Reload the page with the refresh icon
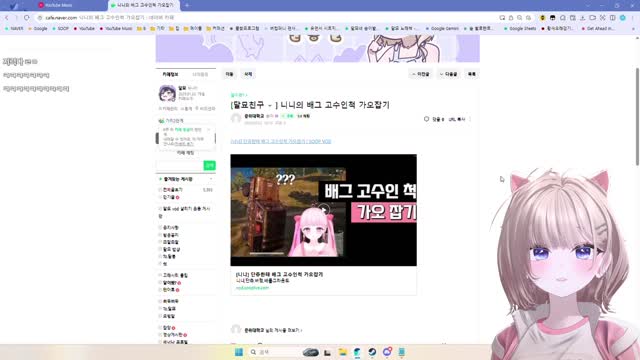640x360 pixels. click(27, 18)
